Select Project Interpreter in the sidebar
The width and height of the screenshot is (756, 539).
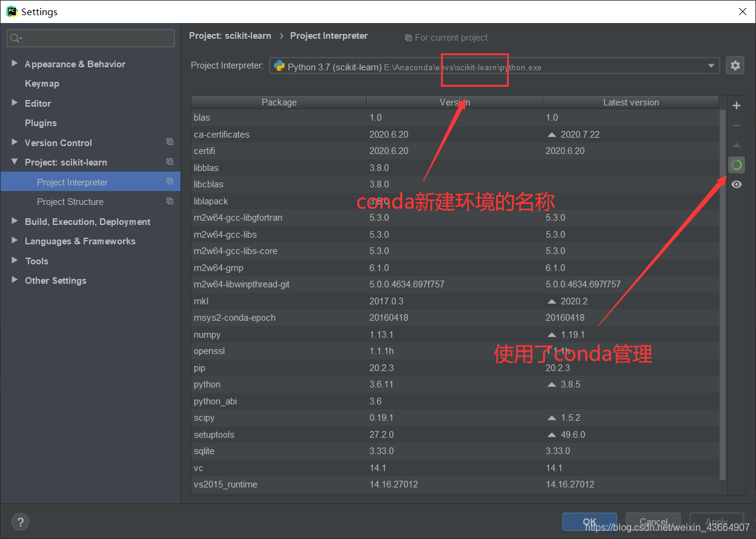pos(90,182)
